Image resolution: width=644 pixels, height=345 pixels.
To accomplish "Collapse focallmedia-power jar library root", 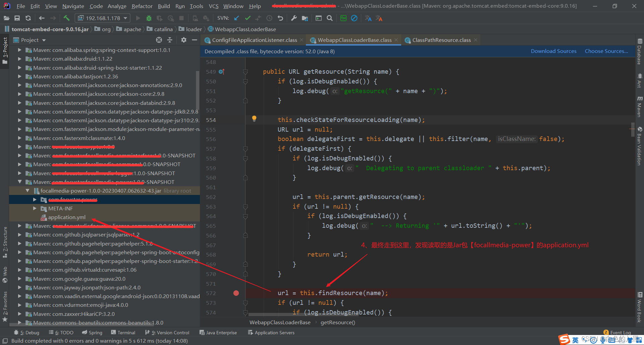I will click(x=28, y=191).
